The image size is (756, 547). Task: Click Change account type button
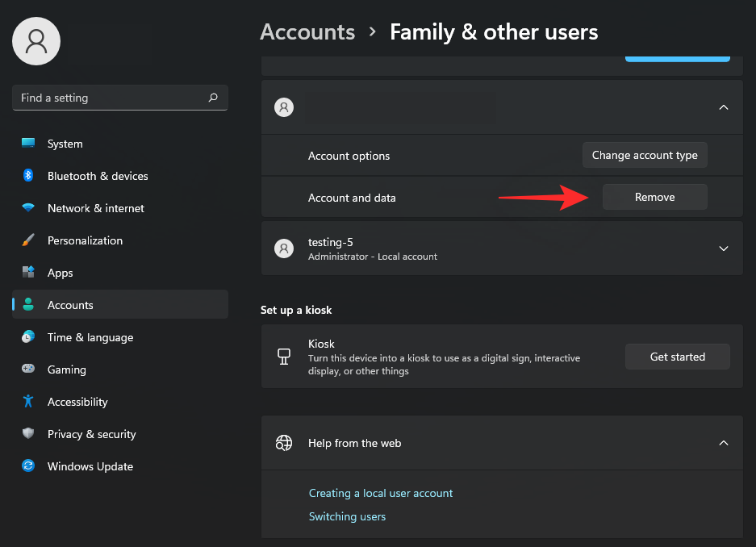click(645, 155)
